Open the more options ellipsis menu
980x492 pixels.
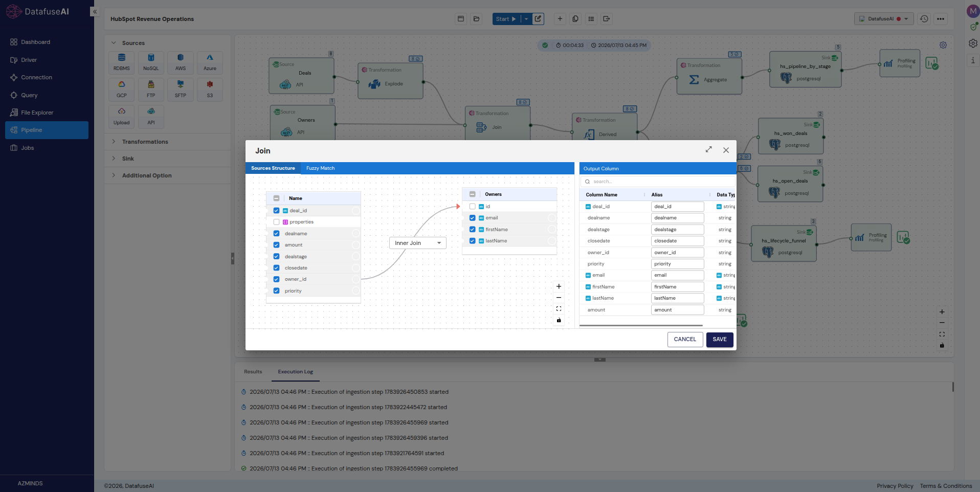[941, 19]
